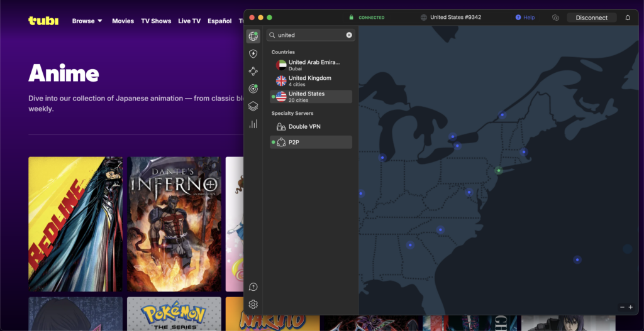Open Dante's Inferno anime poster
Image resolution: width=644 pixels, height=331 pixels.
point(174,224)
